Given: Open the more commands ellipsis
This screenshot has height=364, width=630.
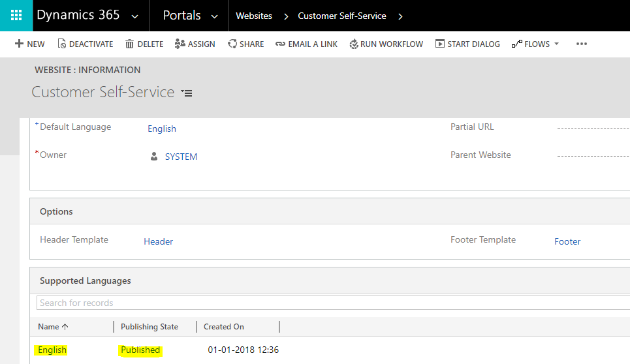Looking at the screenshot, I should (x=582, y=44).
